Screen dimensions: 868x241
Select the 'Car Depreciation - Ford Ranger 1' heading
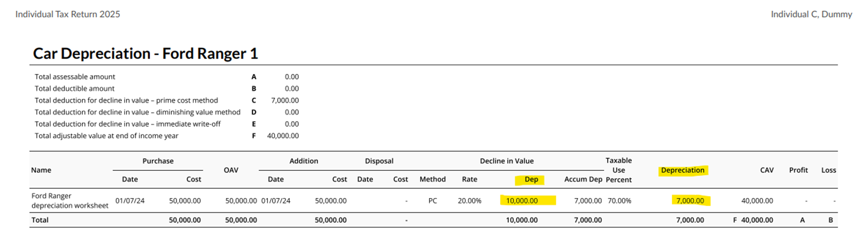pos(146,54)
